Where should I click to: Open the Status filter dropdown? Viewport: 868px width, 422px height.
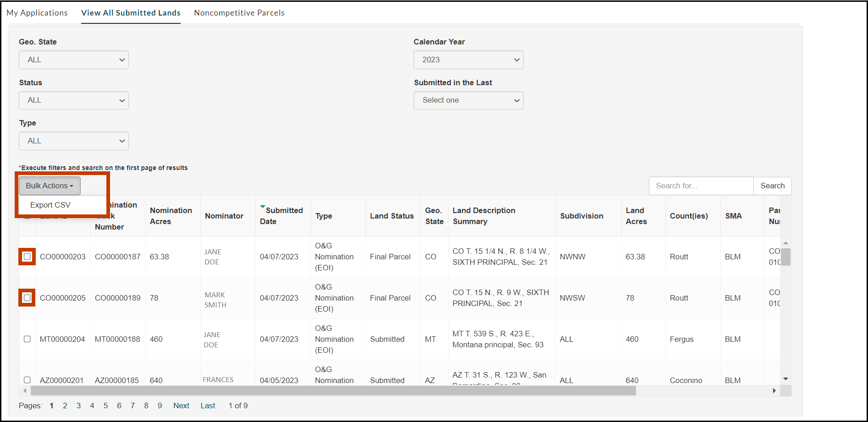pos(74,100)
